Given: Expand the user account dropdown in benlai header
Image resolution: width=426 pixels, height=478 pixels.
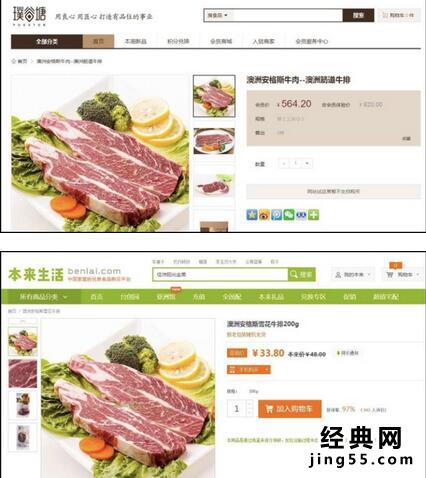Looking at the screenshot, I should point(353,275).
